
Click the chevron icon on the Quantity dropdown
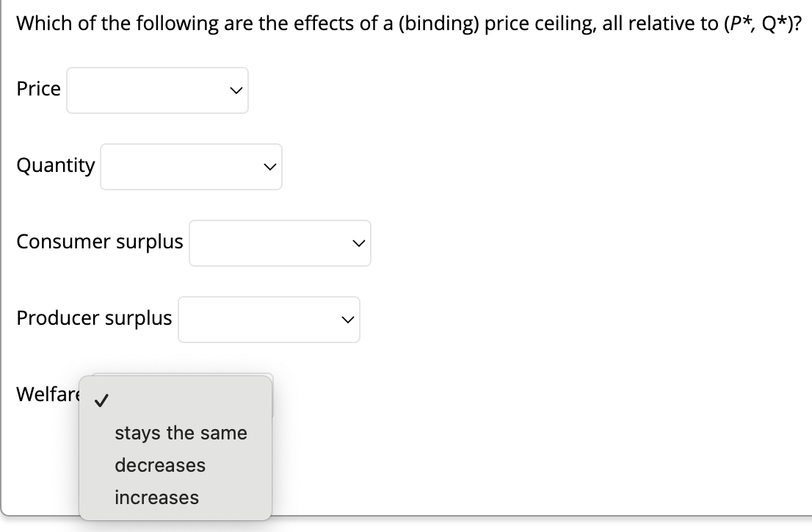pyautogui.click(x=269, y=167)
